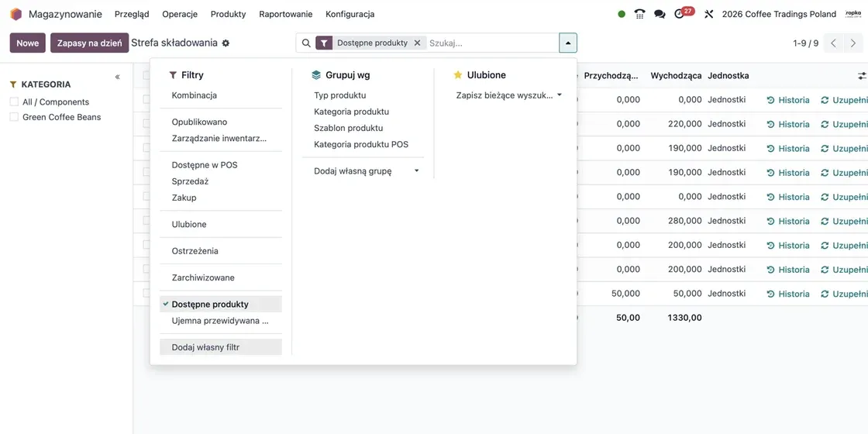Viewport: 868px width, 434px height.
Task: Enable the Ostrzeżenia filter
Action: (x=221, y=251)
